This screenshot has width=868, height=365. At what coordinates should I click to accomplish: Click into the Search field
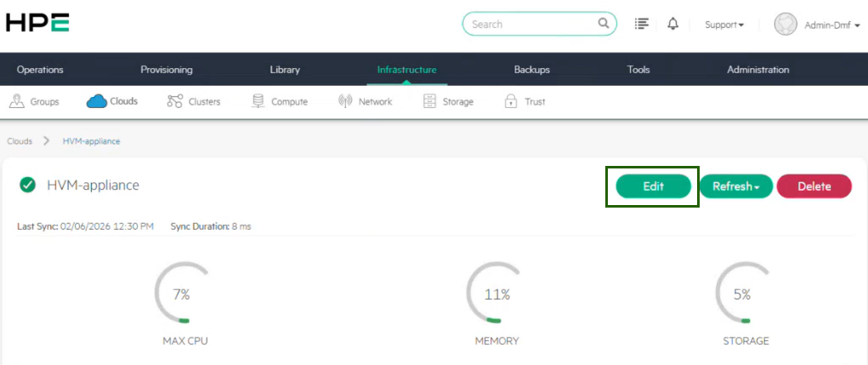point(531,24)
